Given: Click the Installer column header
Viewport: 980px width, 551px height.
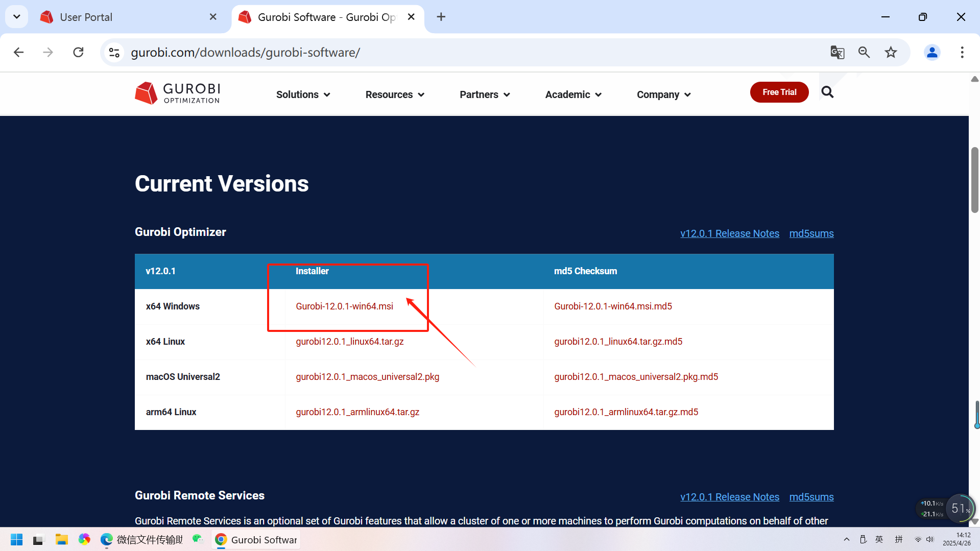Looking at the screenshot, I should pos(312,271).
